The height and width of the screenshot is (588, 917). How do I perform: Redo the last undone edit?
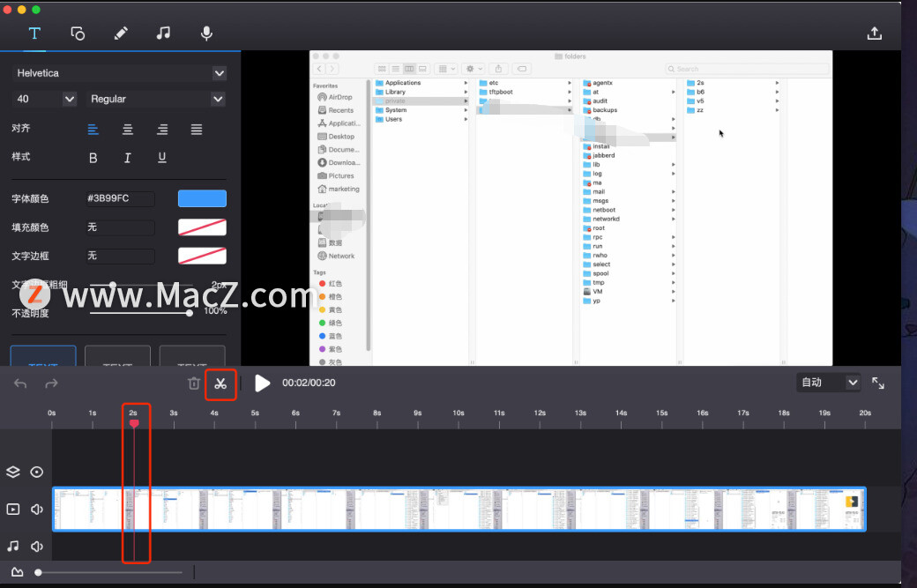[51, 383]
